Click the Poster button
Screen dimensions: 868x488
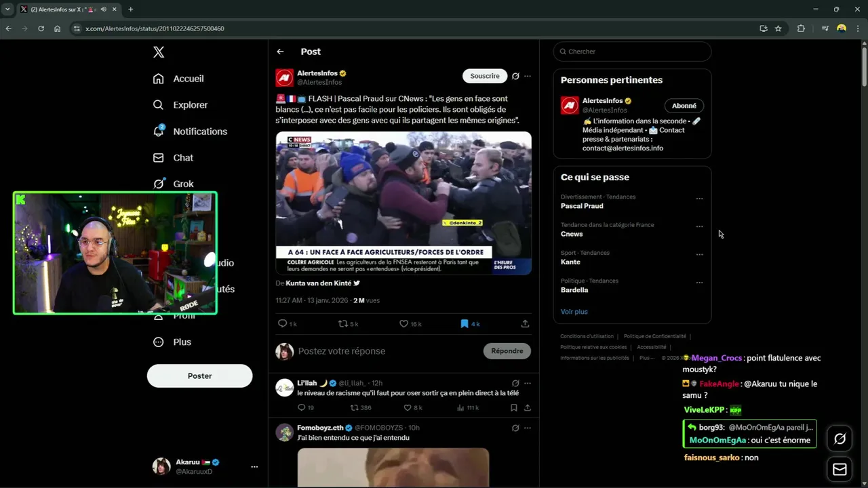[x=199, y=375]
